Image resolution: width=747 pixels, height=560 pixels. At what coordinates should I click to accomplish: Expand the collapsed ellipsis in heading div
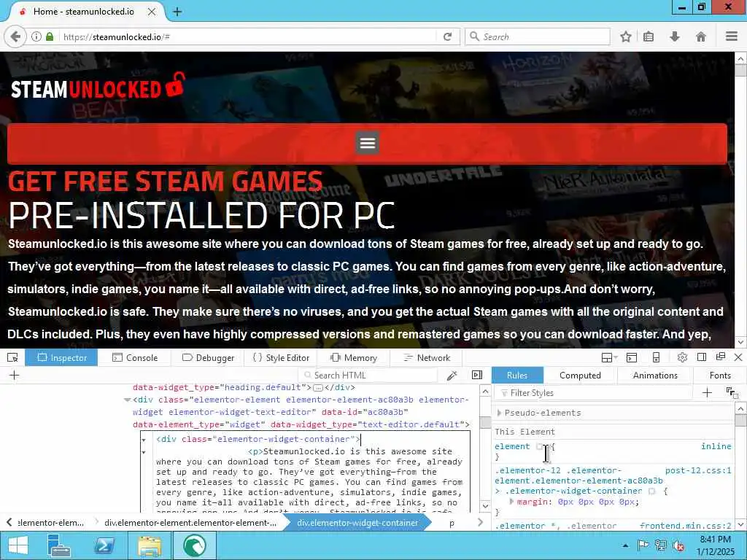tap(319, 388)
